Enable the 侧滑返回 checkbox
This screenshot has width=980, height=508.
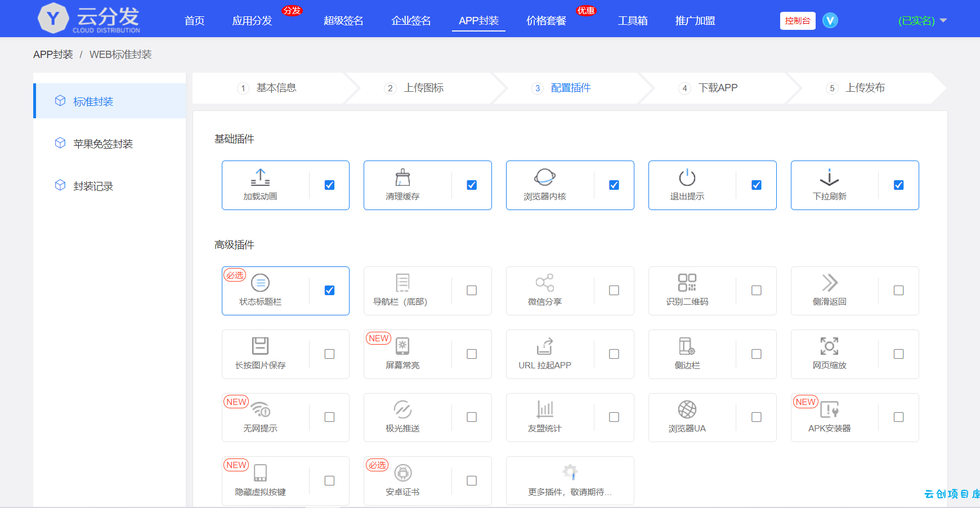point(899,290)
